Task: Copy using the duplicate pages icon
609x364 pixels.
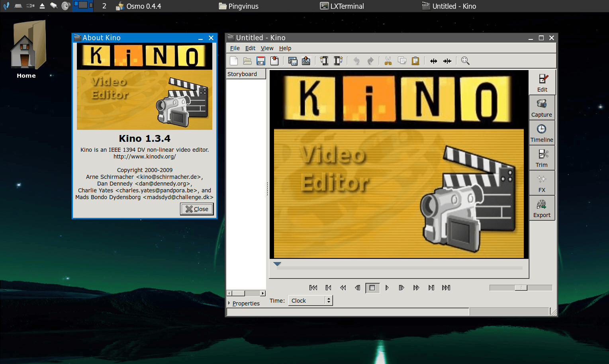Action: [x=402, y=61]
